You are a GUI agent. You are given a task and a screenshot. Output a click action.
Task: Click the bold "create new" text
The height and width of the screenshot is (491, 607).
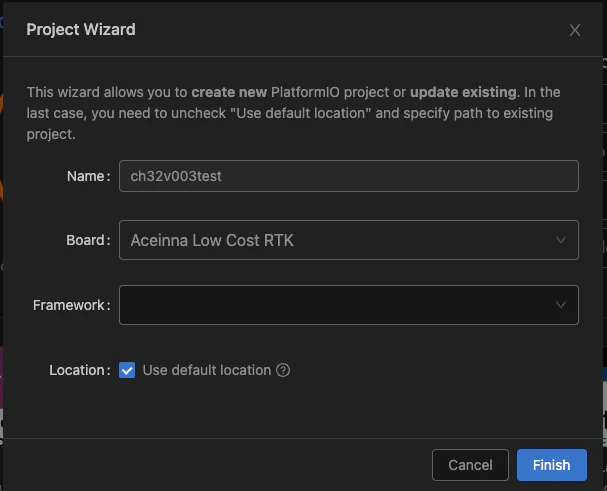tap(229, 92)
